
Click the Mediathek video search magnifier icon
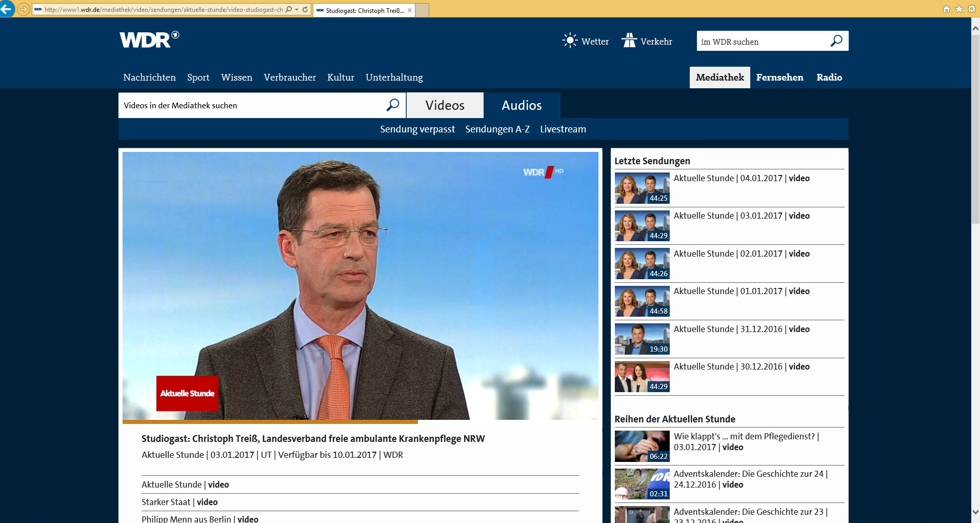click(392, 105)
